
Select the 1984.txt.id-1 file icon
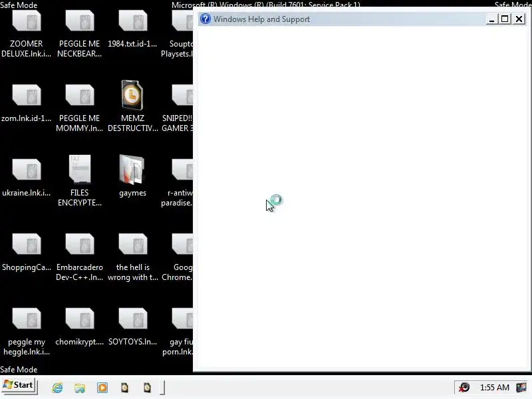point(133,21)
